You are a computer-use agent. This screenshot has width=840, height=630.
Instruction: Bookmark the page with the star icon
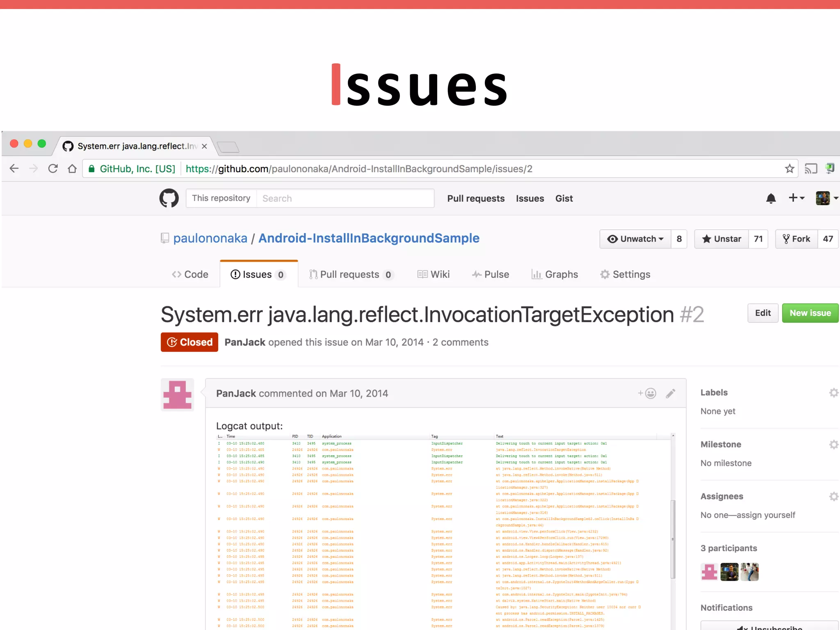point(790,169)
